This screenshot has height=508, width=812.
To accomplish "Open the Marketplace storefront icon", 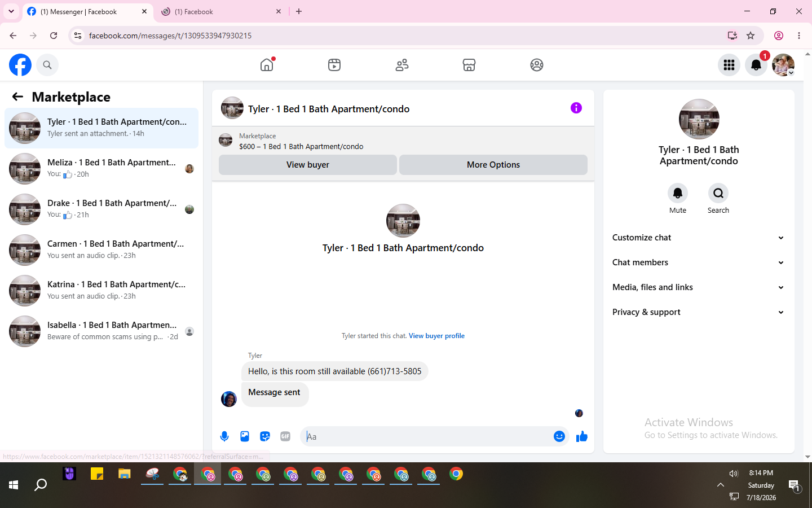I will [x=469, y=65].
